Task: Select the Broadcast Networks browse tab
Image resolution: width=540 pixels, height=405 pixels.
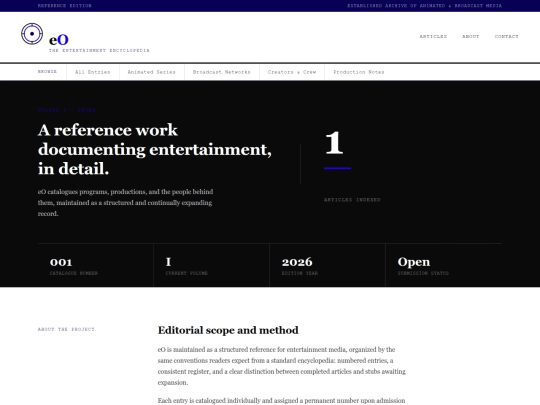Action: click(x=221, y=72)
